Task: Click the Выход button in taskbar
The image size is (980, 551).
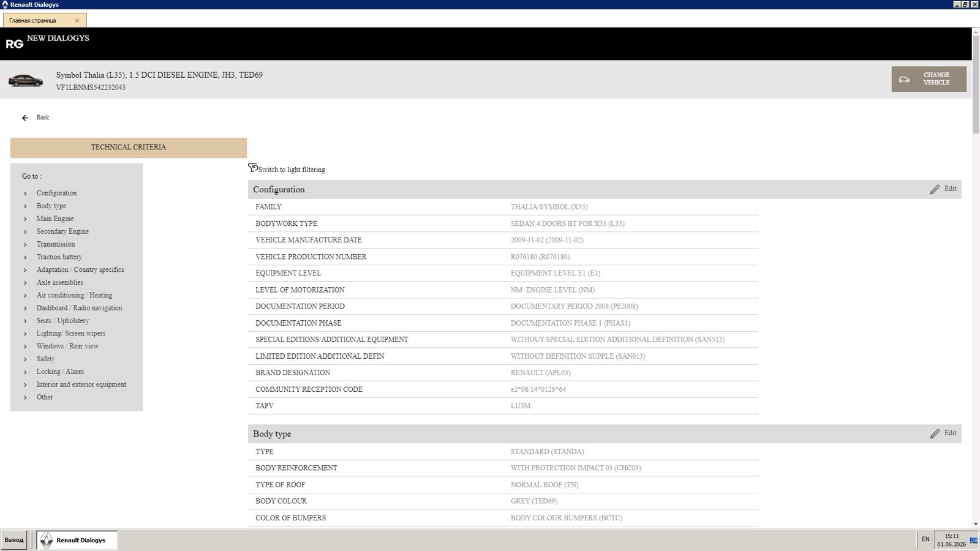Action: tap(14, 540)
